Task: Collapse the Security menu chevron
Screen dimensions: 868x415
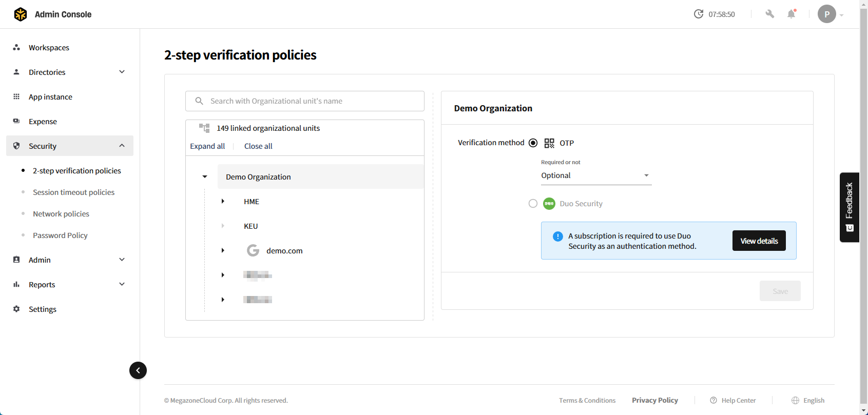Action: [x=122, y=146]
